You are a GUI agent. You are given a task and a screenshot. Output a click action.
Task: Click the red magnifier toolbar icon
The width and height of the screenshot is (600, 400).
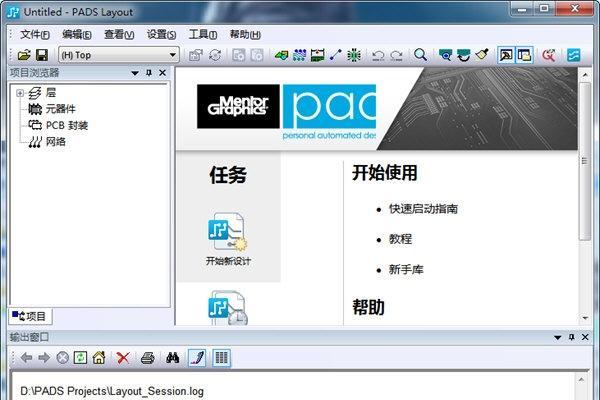[549, 55]
